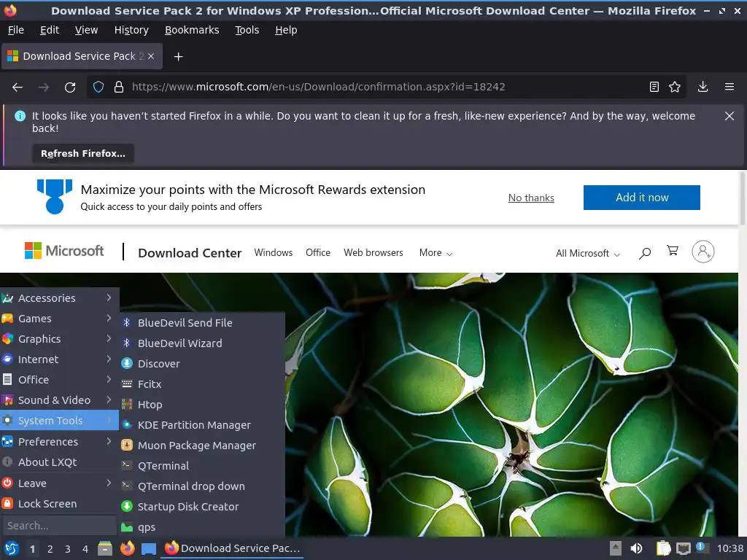Open file manager from taskbar quicklaunch
747x560 pixels.
105,548
